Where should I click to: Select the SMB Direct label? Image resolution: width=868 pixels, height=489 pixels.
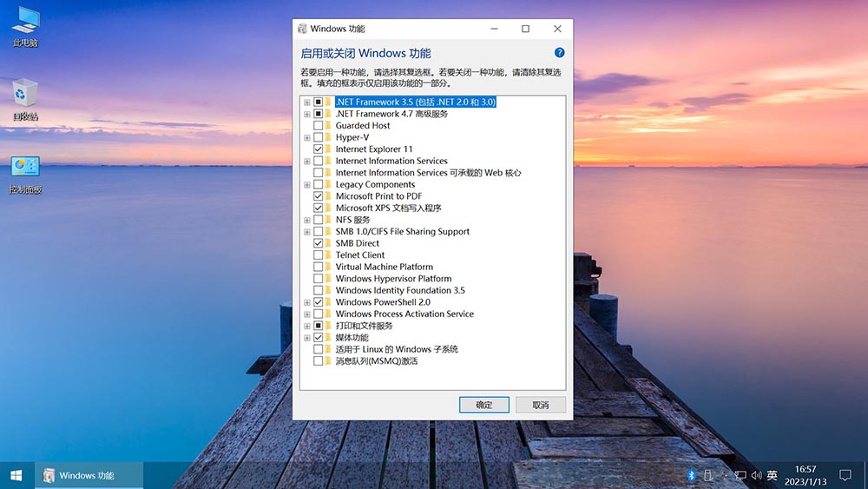coord(357,243)
